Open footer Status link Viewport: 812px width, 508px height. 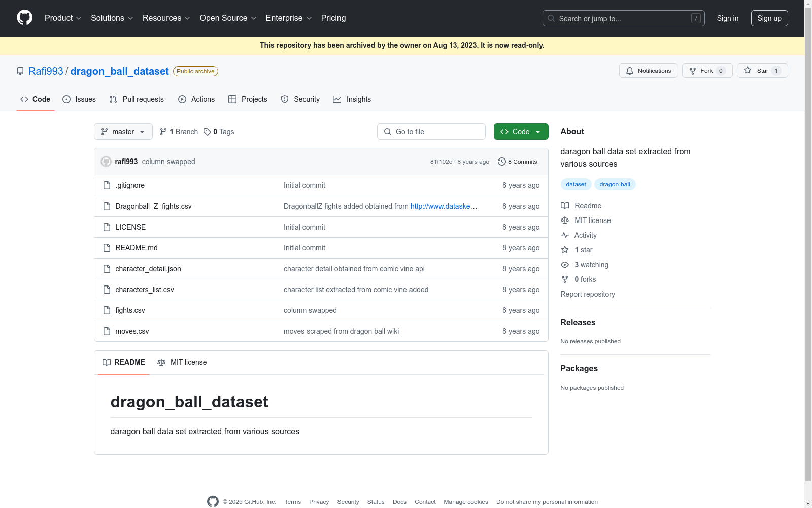[376, 502]
